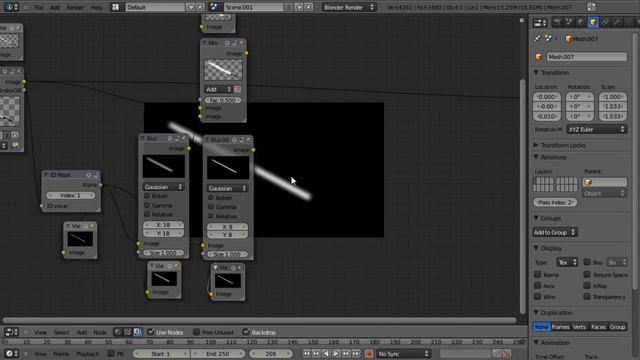The width and height of the screenshot is (640, 360).
Task: Collapse the Mix node via its triangle
Action: (x=205, y=42)
